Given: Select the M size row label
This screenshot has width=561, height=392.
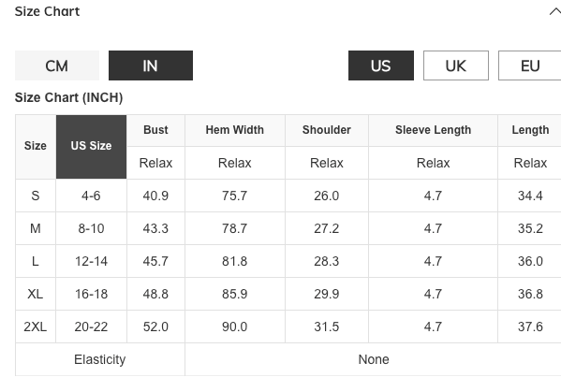Looking at the screenshot, I should coord(36,228).
